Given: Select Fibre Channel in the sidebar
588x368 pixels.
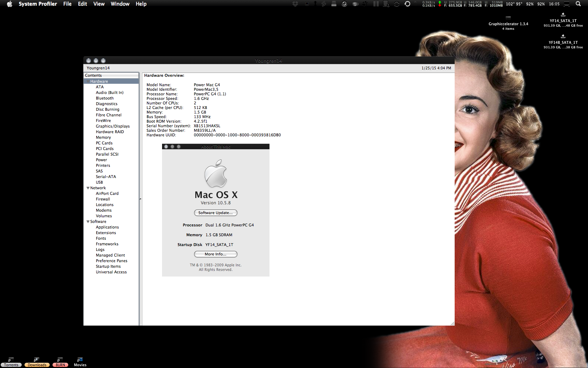Looking at the screenshot, I should (x=108, y=115).
